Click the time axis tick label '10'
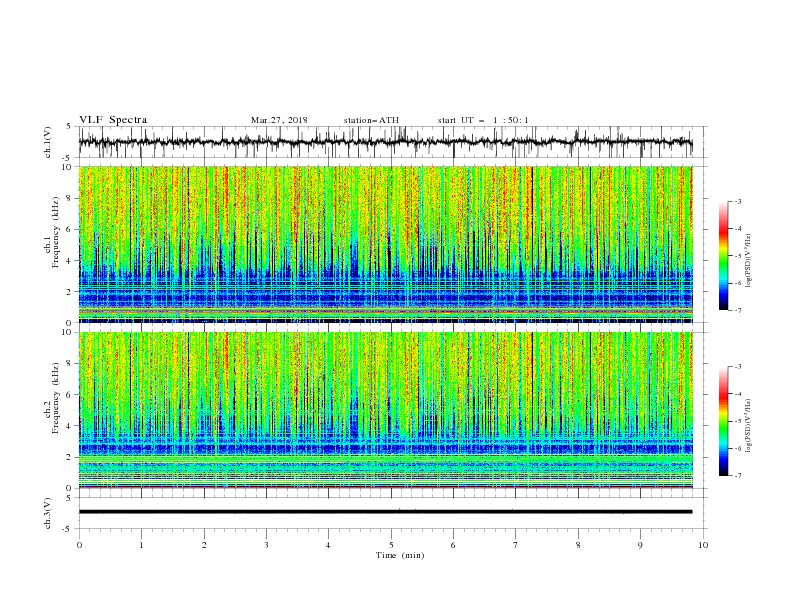Screen dimensions: 792x612 (703, 545)
